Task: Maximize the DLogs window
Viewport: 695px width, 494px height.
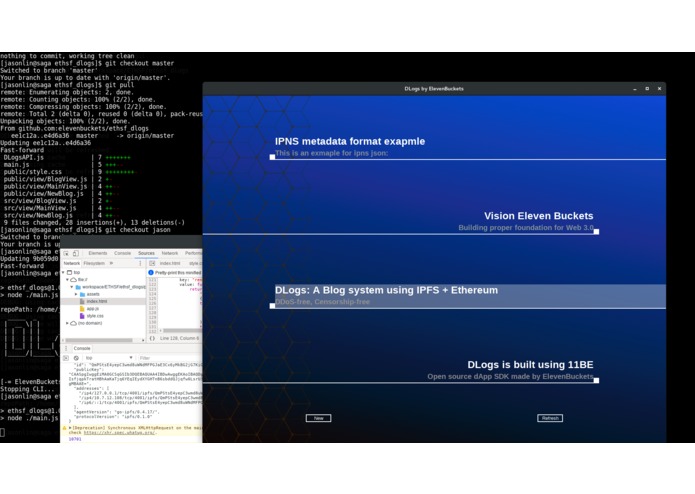Action: click(x=647, y=89)
